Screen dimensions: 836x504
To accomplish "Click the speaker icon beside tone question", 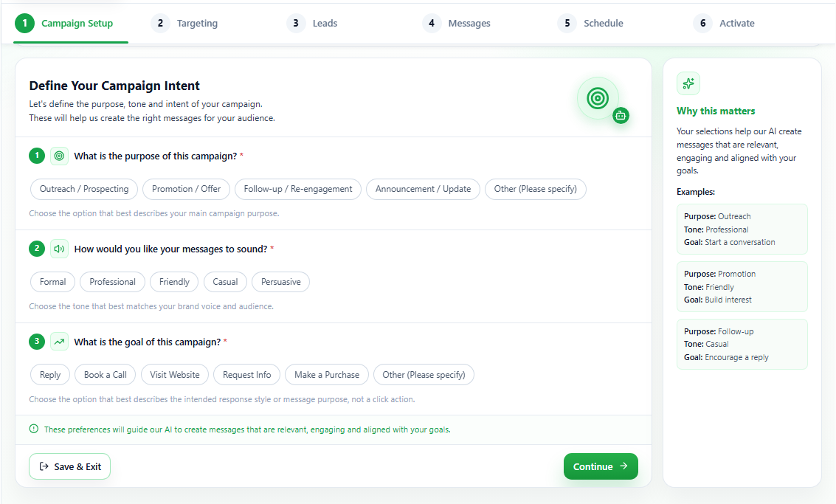I will pos(59,249).
